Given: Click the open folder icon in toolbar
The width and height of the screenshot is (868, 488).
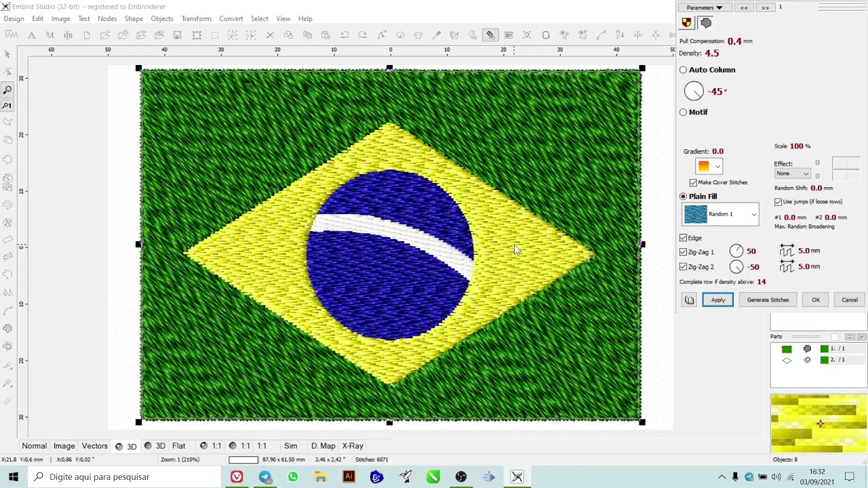Looking at the screenshot, I should pyautogui.click(x=105, y=35).
